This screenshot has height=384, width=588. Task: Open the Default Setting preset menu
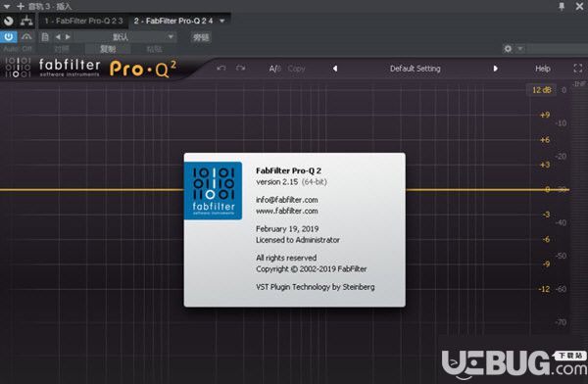click(416, 69)
